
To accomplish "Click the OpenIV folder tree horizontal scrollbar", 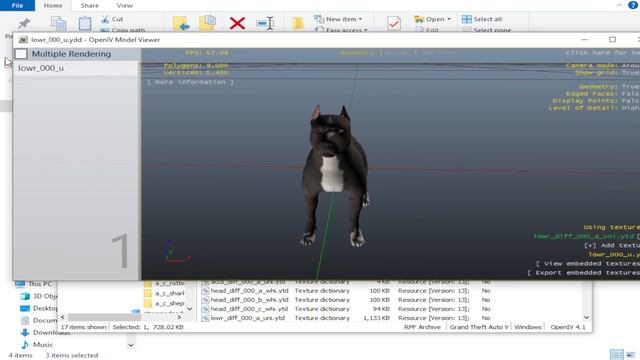I will 104,317.
